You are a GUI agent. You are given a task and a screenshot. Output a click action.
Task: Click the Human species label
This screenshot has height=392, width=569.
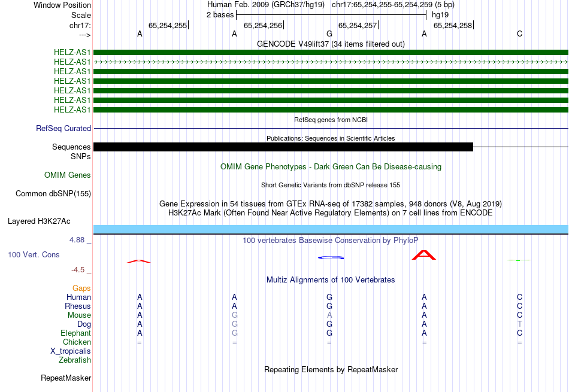click(78, 297)
